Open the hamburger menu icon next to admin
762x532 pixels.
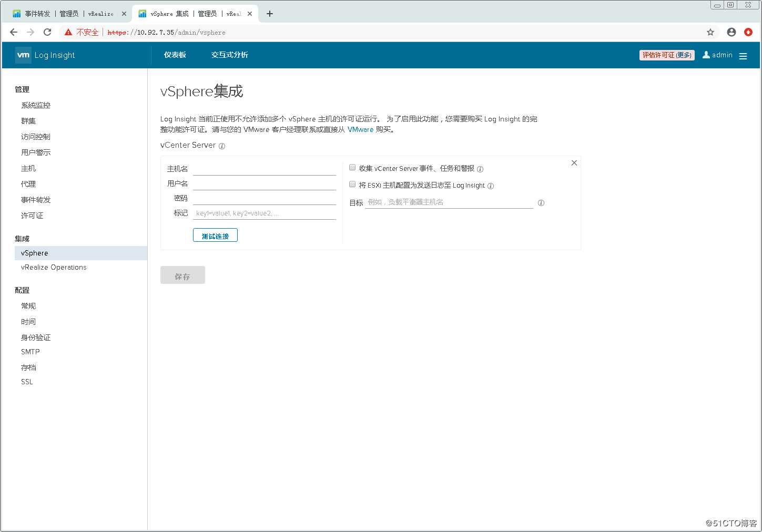pos(743,56)
